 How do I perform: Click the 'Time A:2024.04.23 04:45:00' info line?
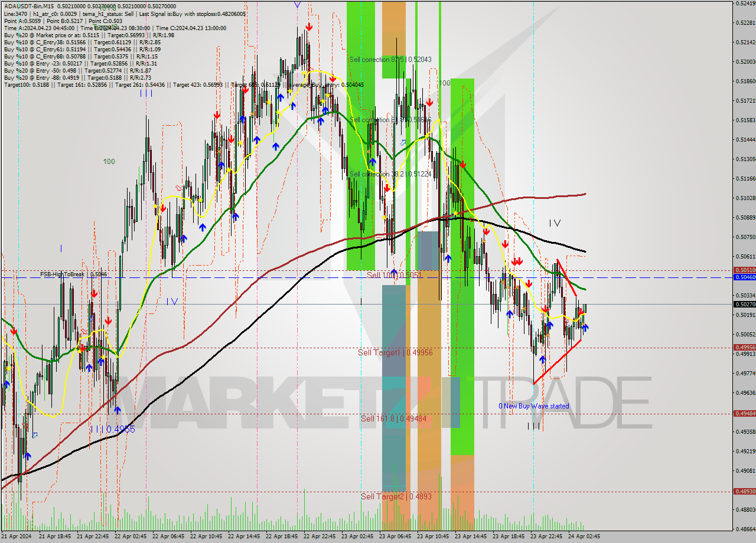(x=115, y=28)
